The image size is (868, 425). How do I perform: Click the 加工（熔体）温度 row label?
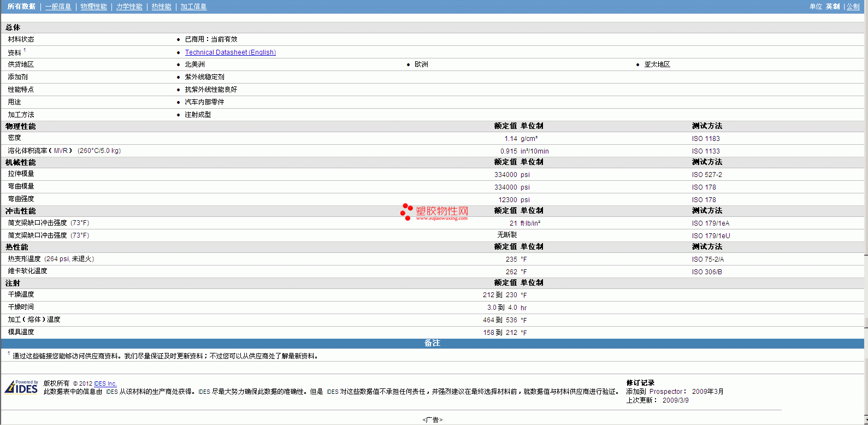pos(34,320)
